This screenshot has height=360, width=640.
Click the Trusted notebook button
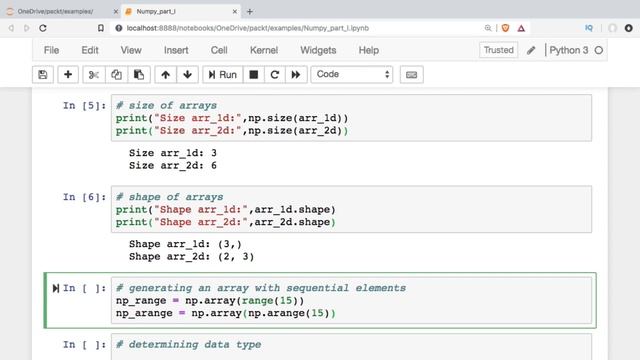click(498, 50)
